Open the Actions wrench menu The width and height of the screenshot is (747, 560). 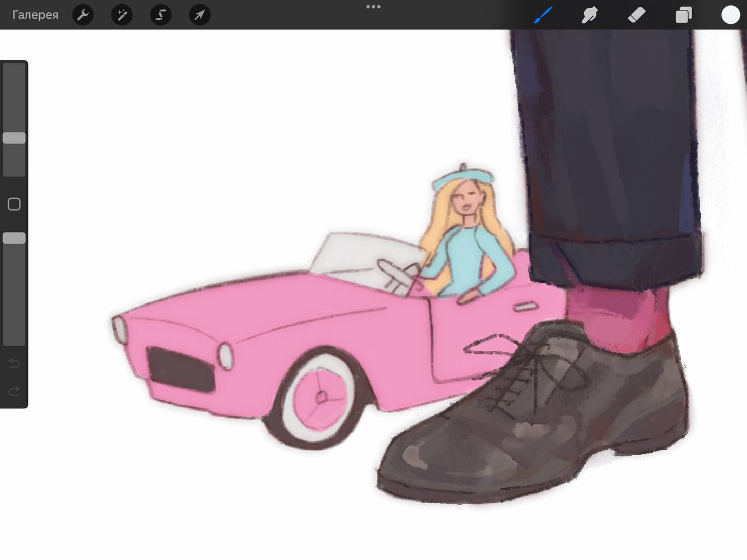(x=83, y=15)
